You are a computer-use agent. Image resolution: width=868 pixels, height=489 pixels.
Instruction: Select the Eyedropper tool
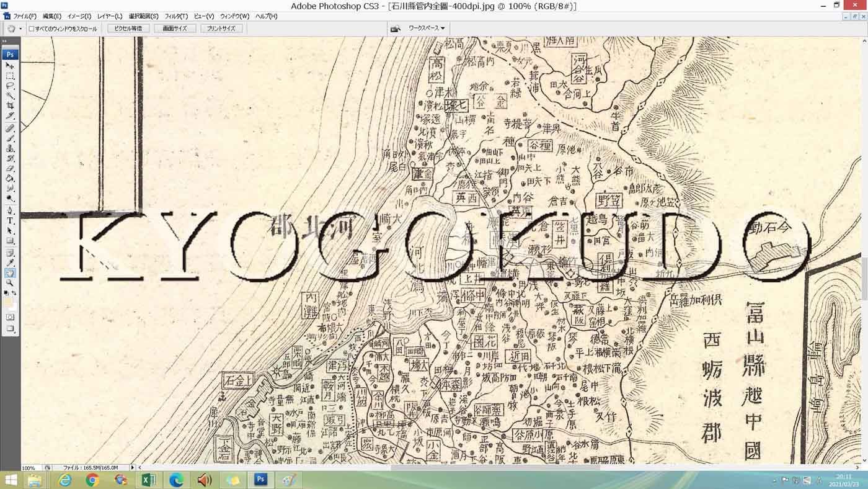click(x=10, y=263)
